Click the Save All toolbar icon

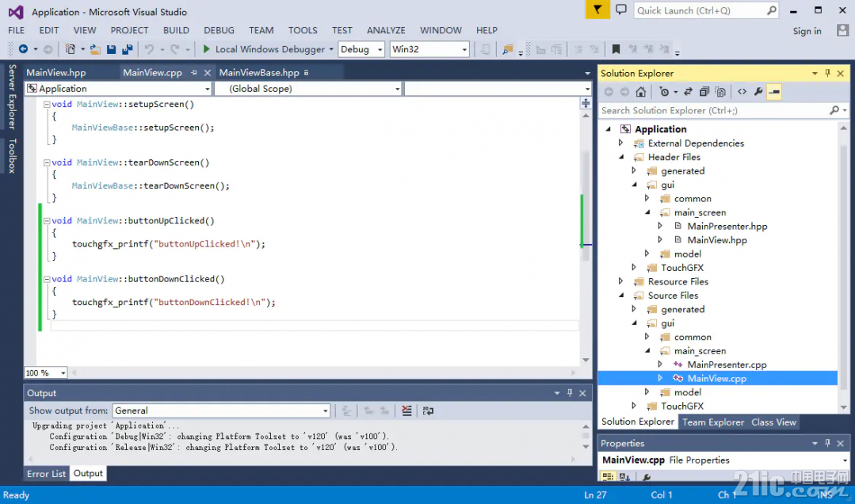(128, 49)
